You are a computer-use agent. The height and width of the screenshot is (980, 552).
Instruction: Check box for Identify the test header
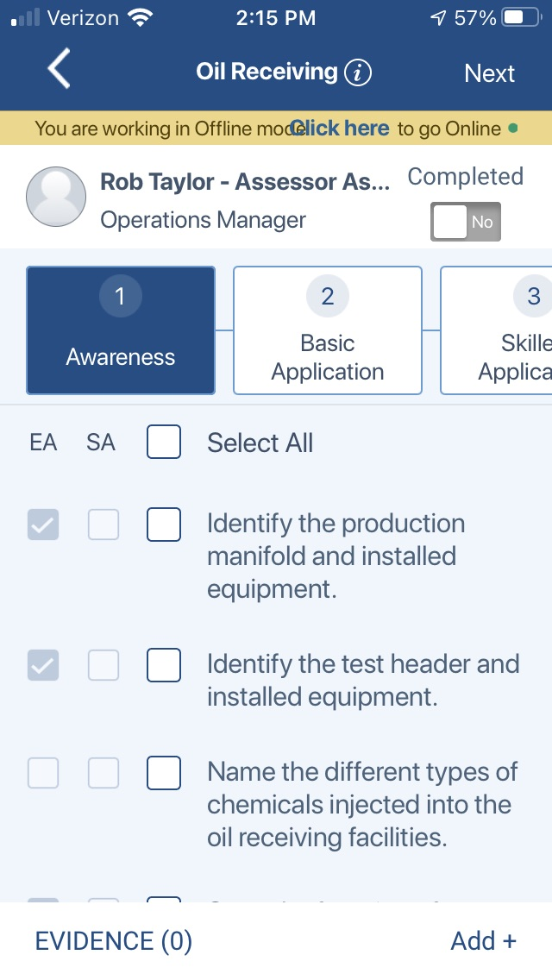coord(164,664)
